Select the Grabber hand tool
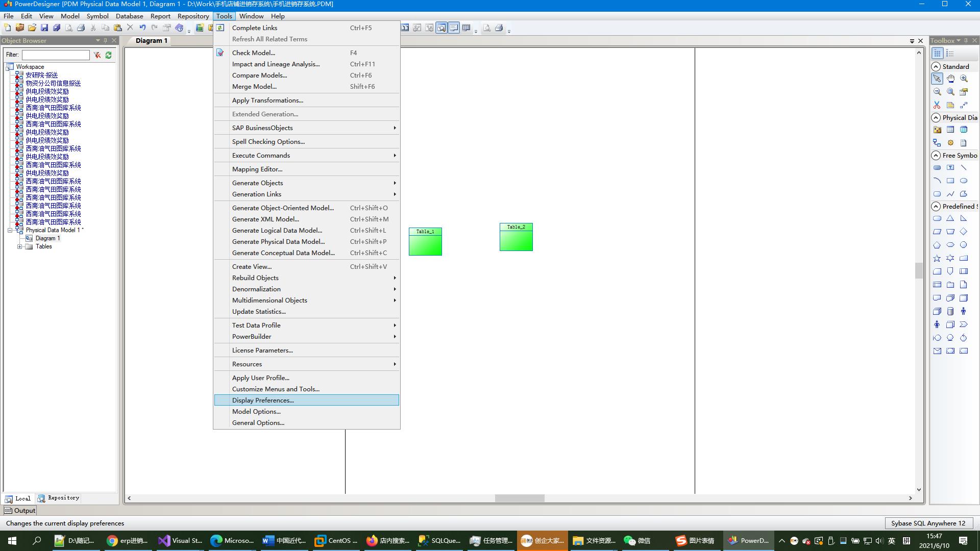 pos(950,79)
